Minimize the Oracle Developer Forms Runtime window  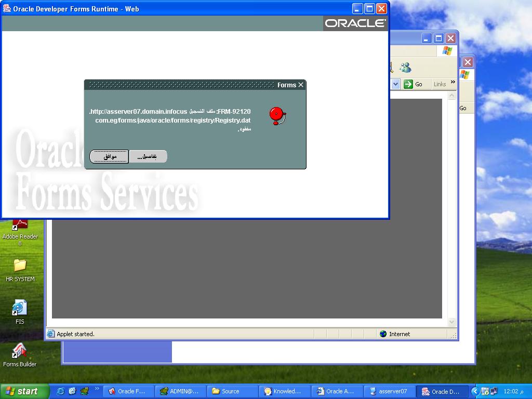point(356,9)
